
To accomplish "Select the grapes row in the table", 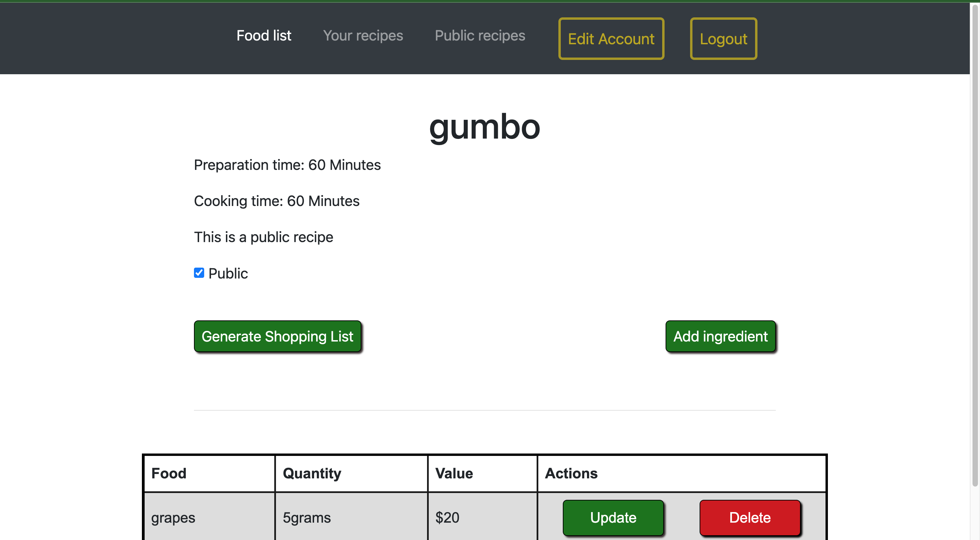I will [173, 517].
